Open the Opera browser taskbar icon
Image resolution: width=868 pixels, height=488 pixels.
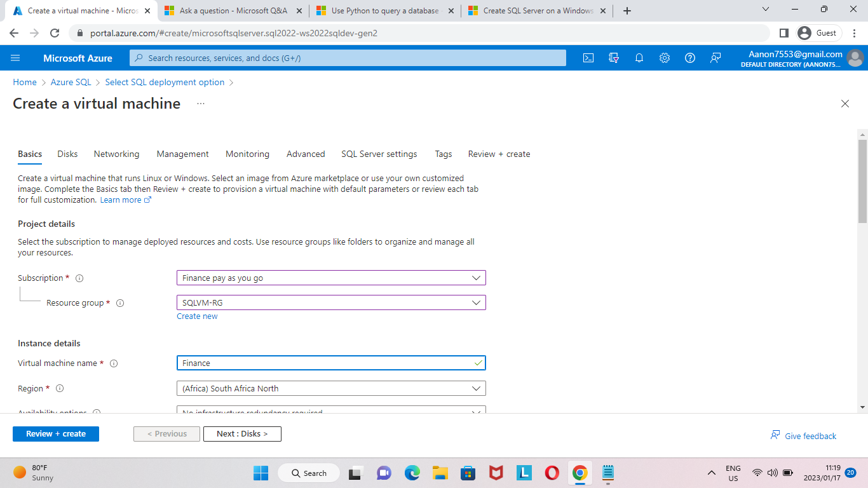(x=552, y=473)
